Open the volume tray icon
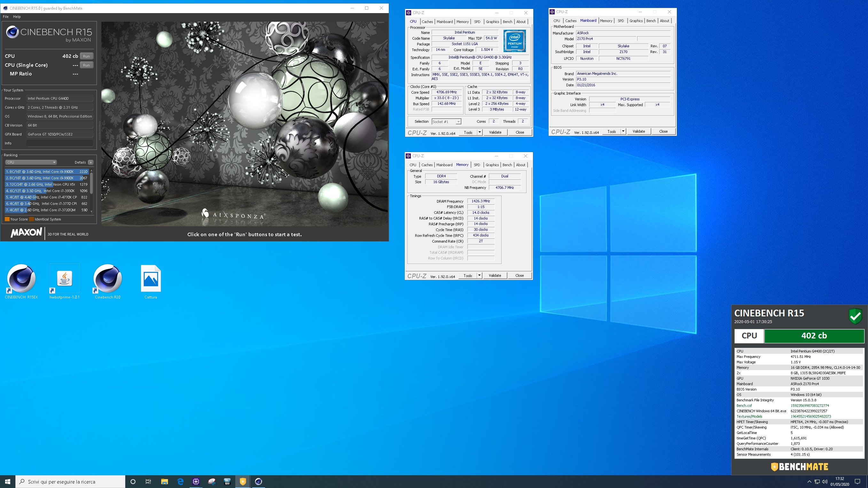This screenshot has width=868, height=488. click(x=825, y=482)
